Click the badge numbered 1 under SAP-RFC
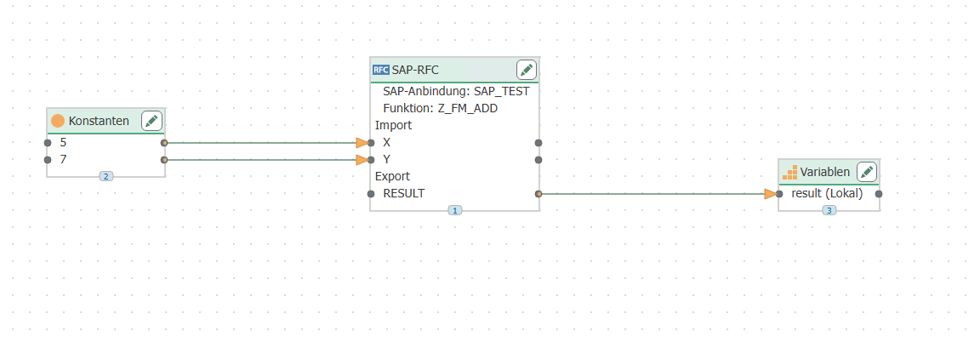Screen dimensions: 980x342 455,210
